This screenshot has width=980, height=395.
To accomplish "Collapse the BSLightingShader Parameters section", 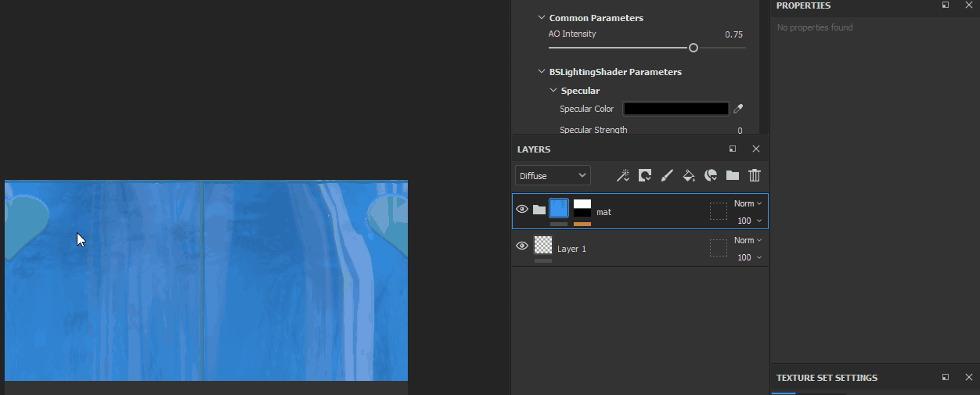I will pyautogui.click(x=542, y=71).
